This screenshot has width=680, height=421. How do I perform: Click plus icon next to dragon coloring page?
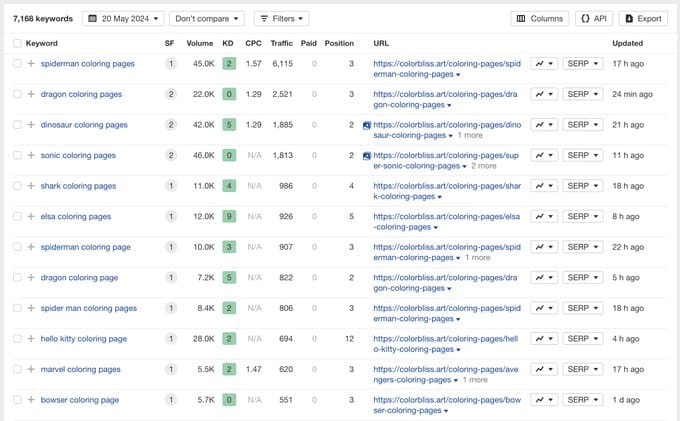click(x=31, y=277)
